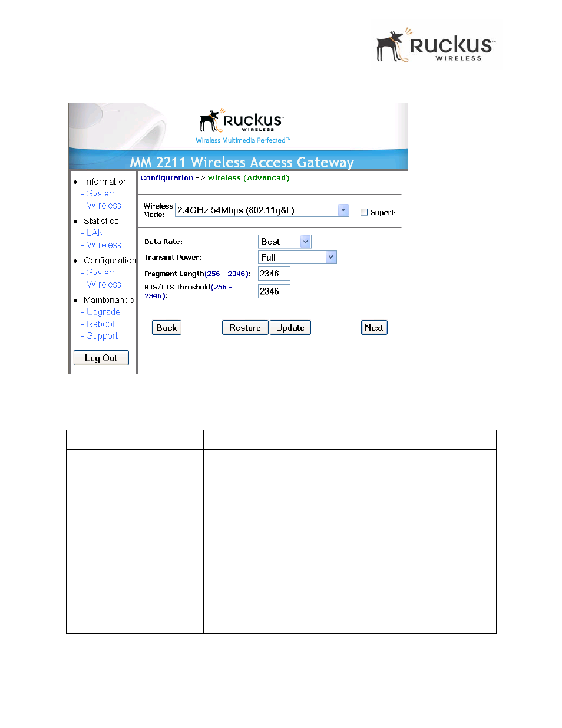
Task: Open Wireless under Statistics
Action: point(104,245)
